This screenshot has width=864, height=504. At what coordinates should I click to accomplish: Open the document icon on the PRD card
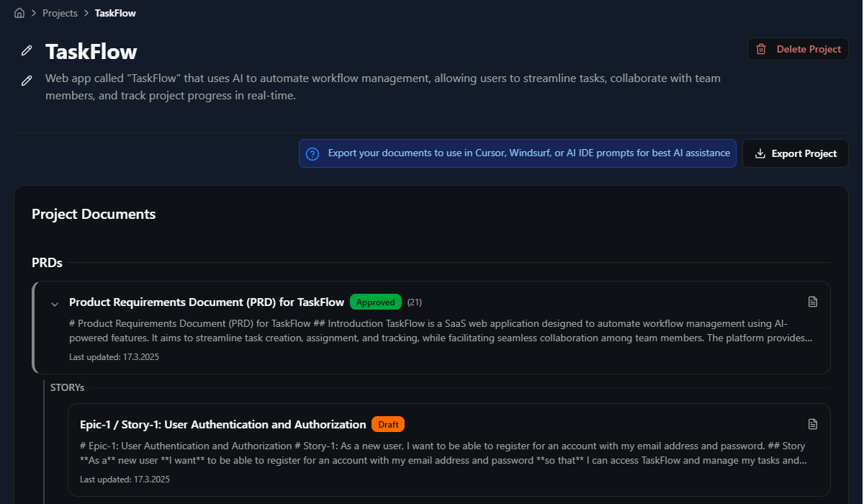813,302
